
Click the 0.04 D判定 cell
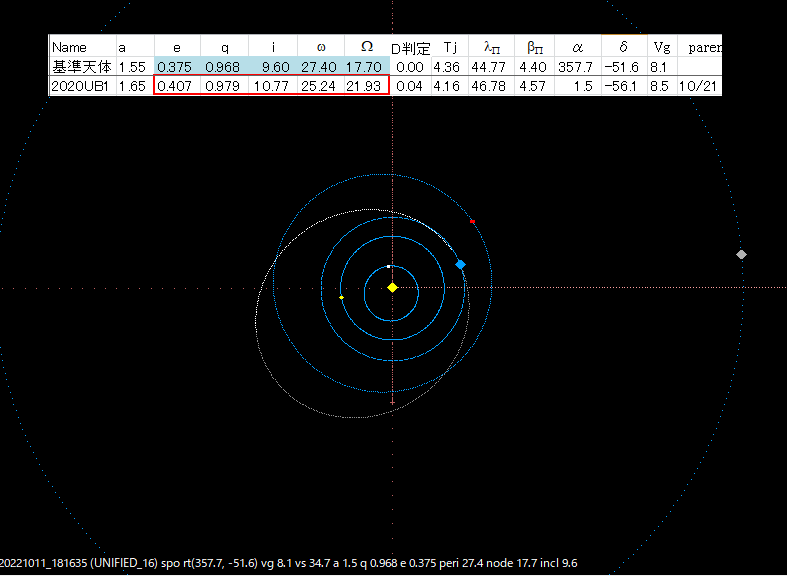[x=411, y=86]
